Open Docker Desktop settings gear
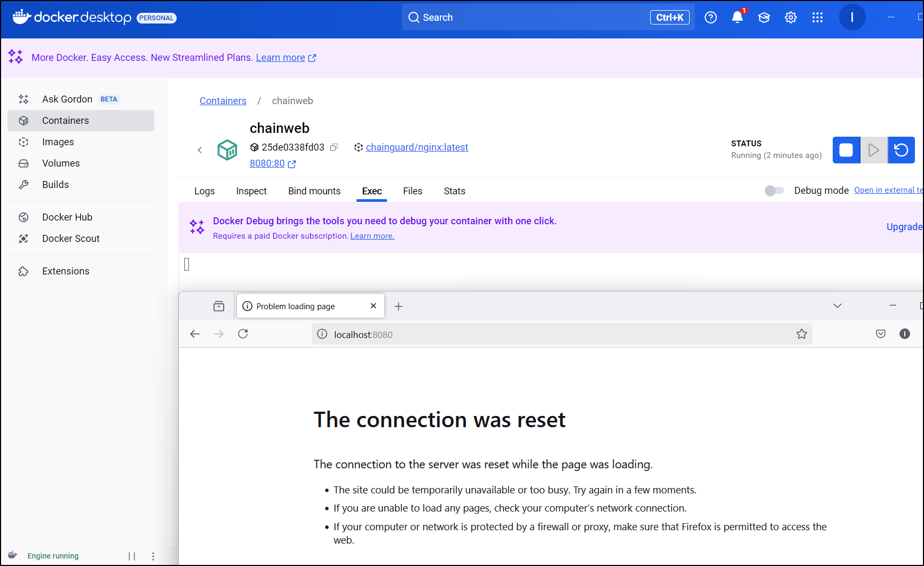The width and height of the screenshot is (924, 566). point(791,18)
